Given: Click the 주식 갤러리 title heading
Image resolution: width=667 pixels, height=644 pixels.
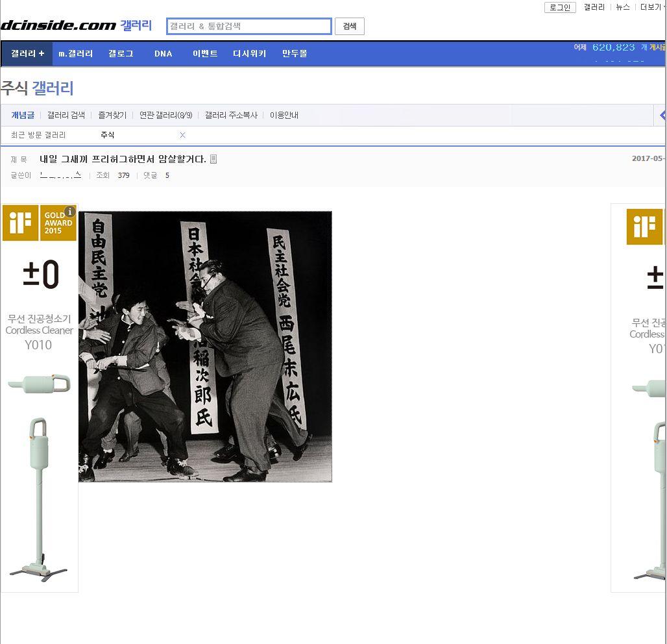Looking at the screenshot, I should pos(37,88).
